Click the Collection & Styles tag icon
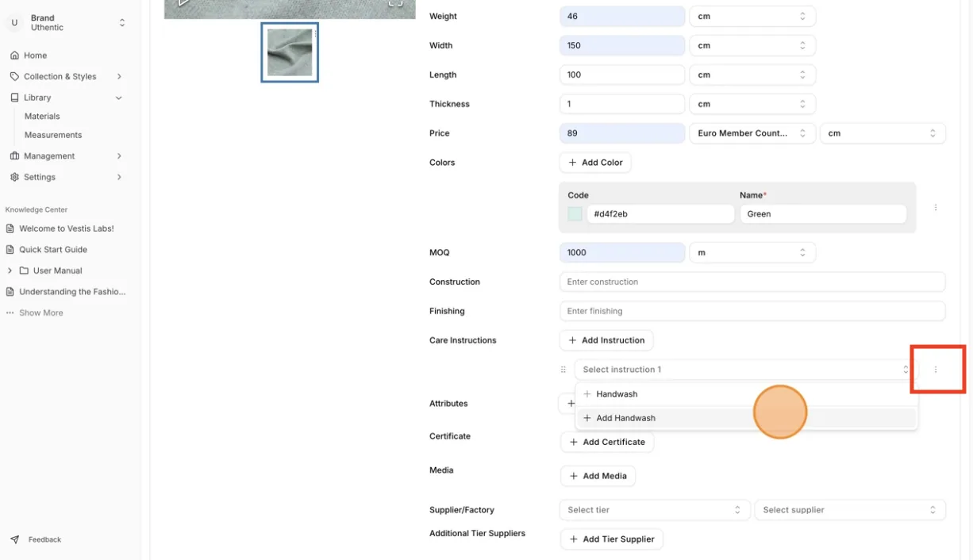The image size is (973, 560). click(x=14, y=76)
